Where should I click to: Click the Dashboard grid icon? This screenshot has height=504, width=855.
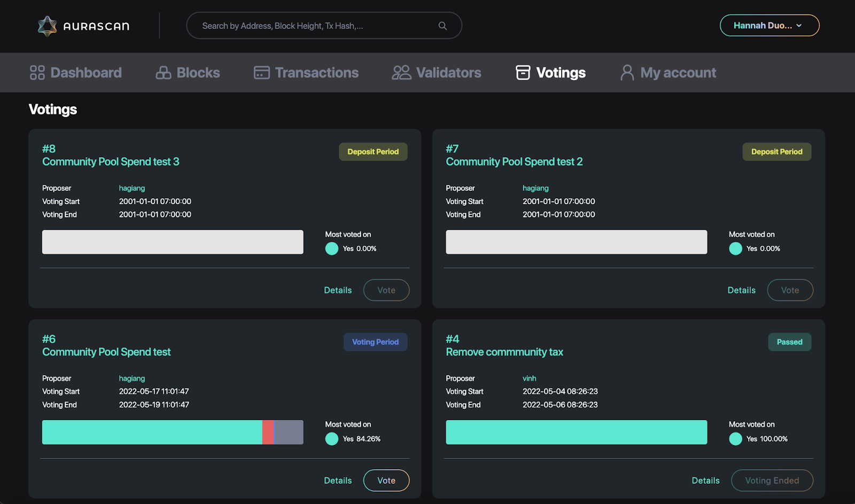pyautogui.click(x=37, y=73)
